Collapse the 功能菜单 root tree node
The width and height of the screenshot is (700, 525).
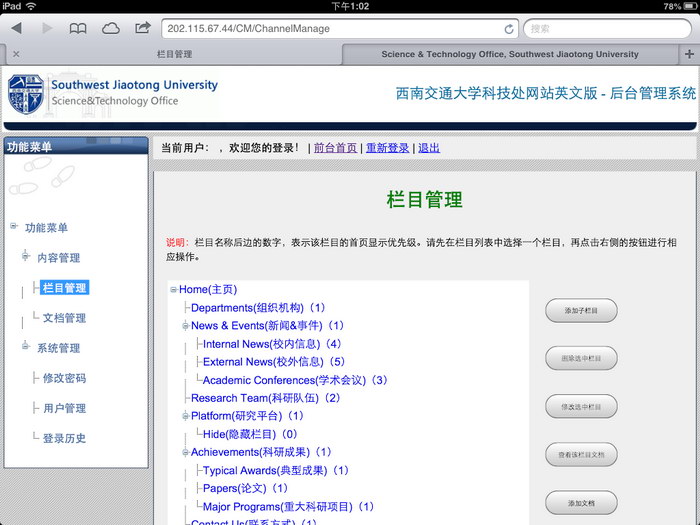click(14, 226)
